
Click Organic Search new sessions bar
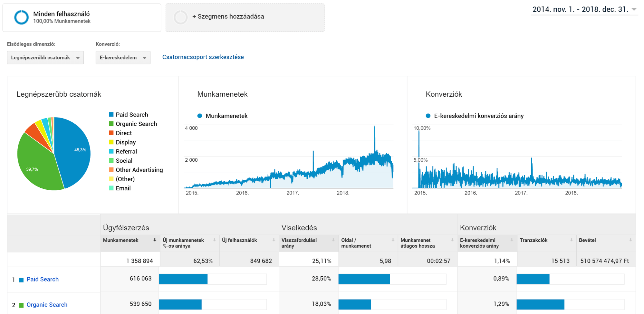tap(180, 304)
